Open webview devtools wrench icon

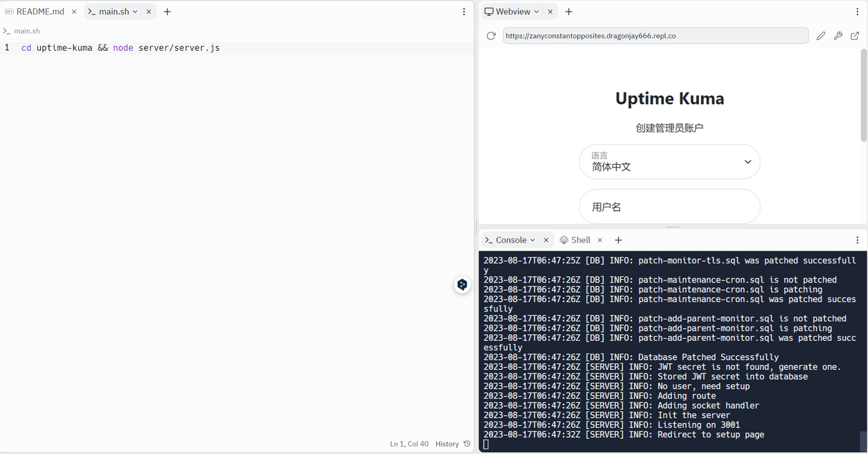(x=838, y=36)
